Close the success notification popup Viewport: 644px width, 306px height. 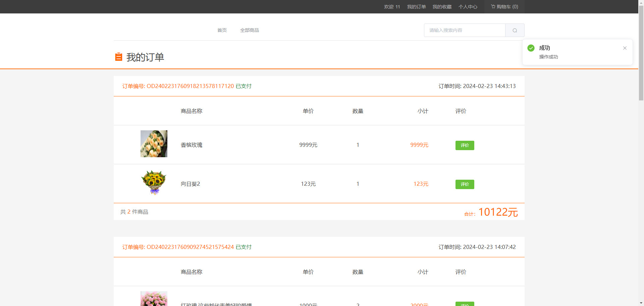click(x=625, y=48)
